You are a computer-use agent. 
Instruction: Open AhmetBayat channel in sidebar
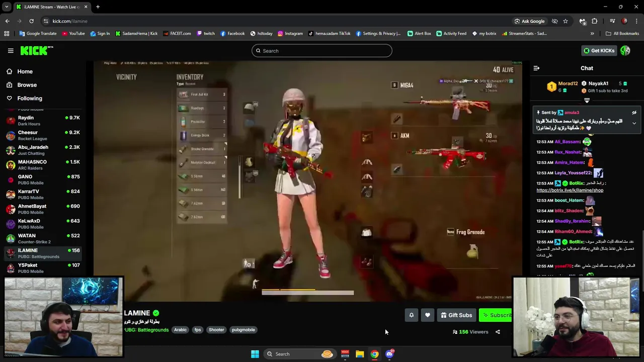pyautogui.click(x=43, y=209)
